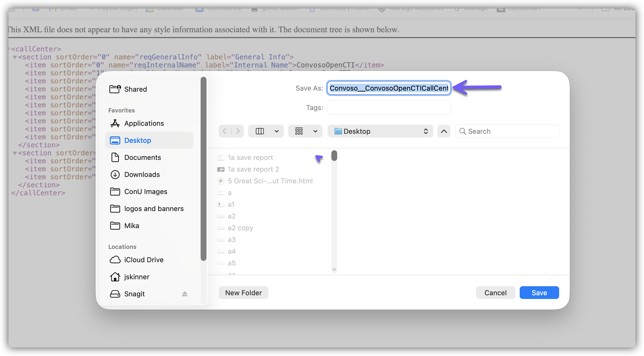This screenshot has width=644, height=356.
Task: Select the ConU Images folder
Action: pos(146,192)
